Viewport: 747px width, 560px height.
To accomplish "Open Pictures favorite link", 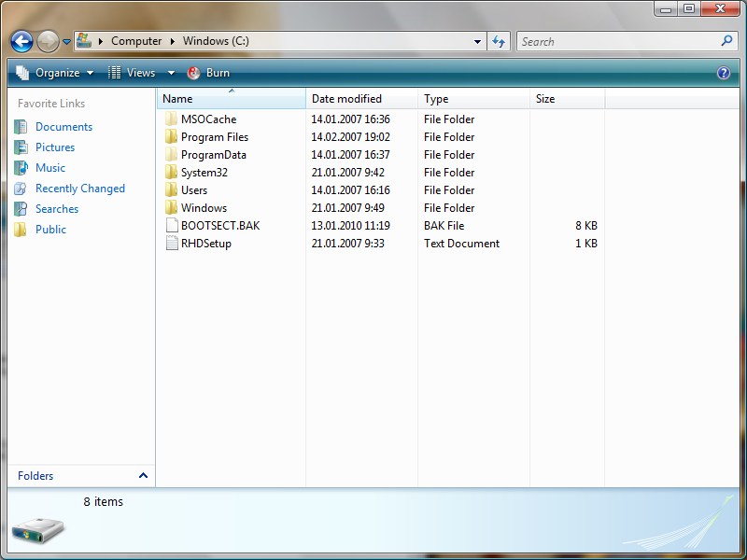I will click(55, 147).
